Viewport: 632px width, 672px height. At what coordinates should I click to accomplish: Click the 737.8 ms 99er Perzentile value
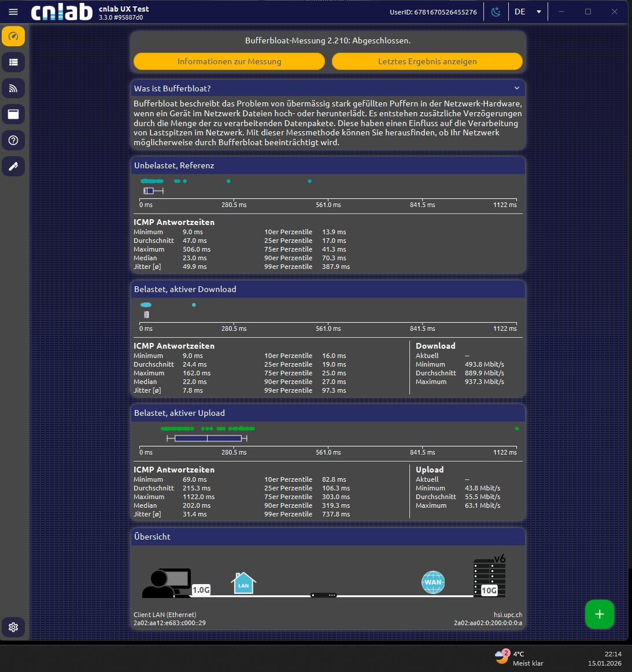336,514
